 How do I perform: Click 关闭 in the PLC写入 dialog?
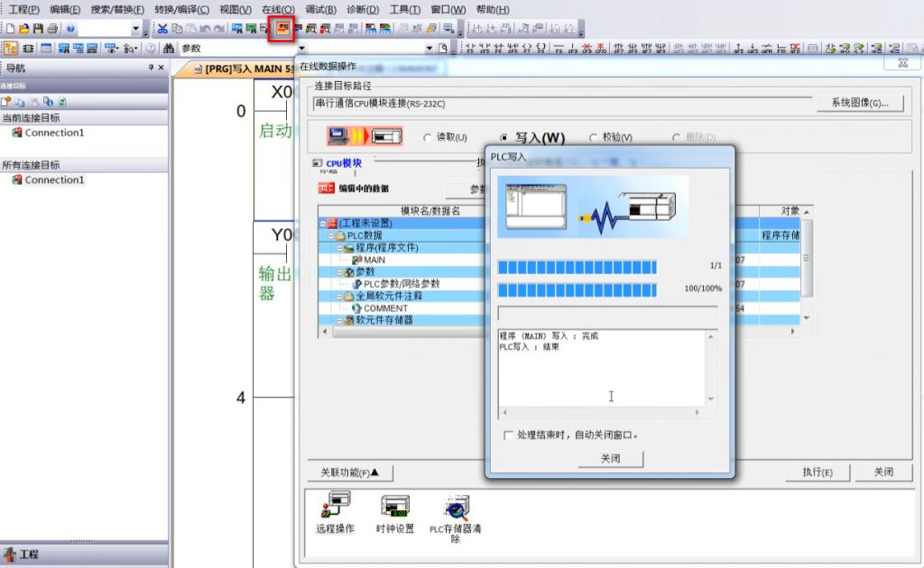point(611,459)
